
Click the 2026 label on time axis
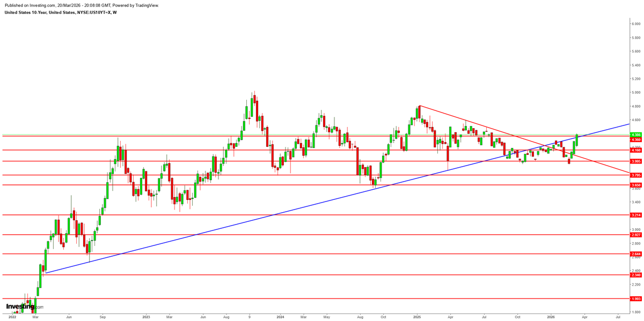tap(551, 317)
